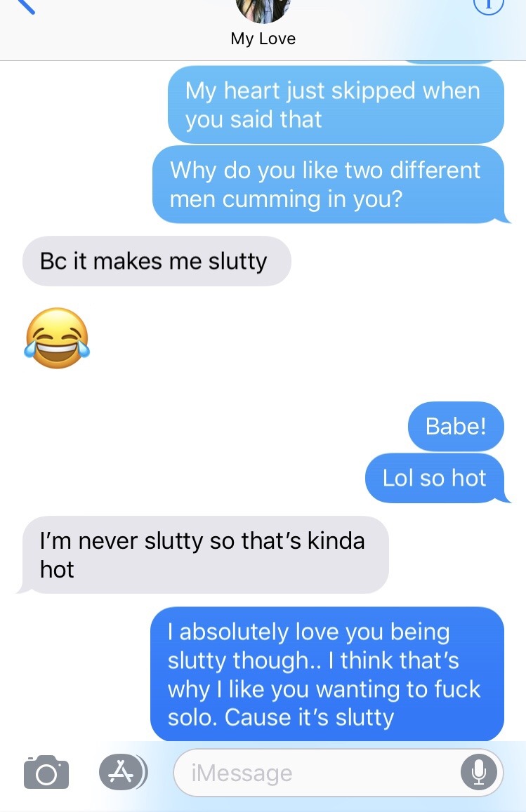Tap the bubble starting "I absolutely love you"
The height and width of the screenshot is (812, 526).
pyautogui.click(x=327, y=674)
